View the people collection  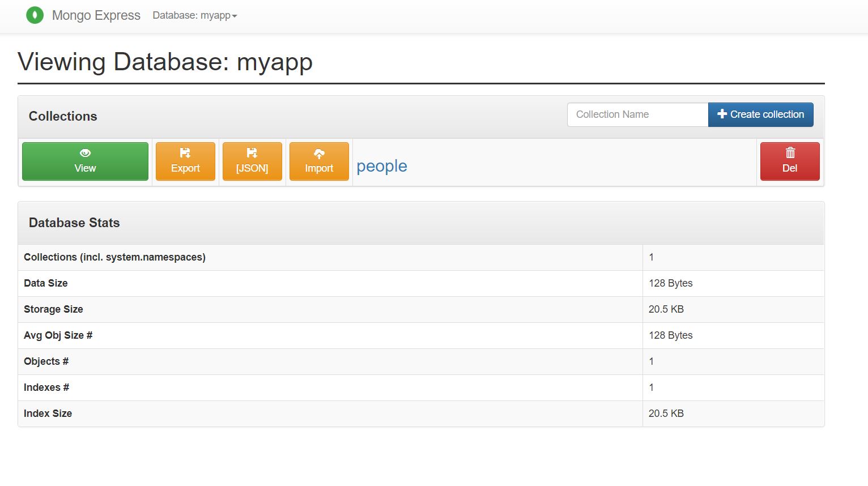85,161
